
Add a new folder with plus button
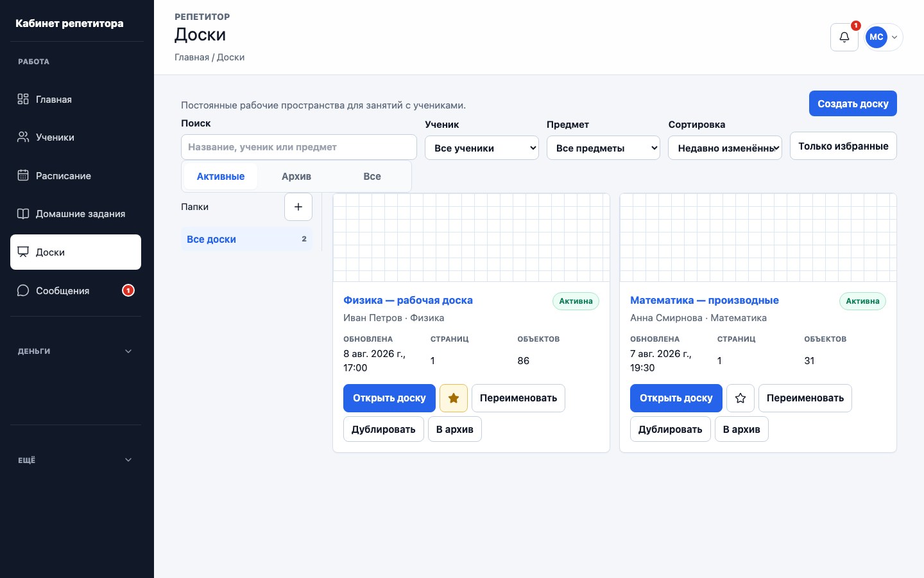click(298, 207)
